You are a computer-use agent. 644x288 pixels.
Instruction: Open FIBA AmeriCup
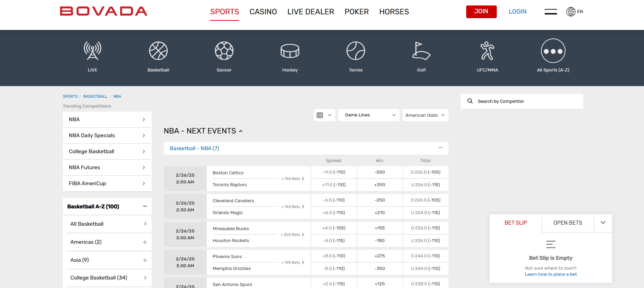[107, 183]
